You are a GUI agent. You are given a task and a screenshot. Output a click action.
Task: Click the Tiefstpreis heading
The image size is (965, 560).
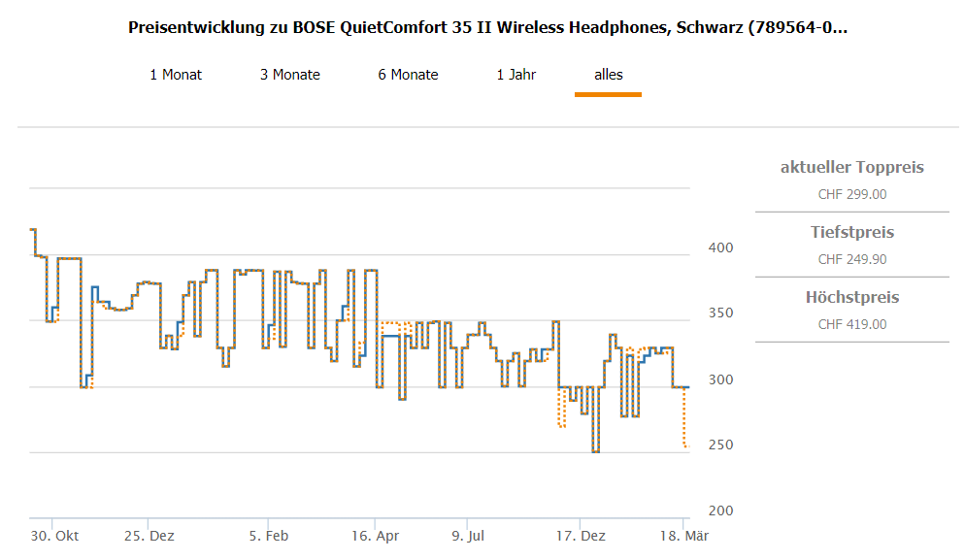coord(851,233)
